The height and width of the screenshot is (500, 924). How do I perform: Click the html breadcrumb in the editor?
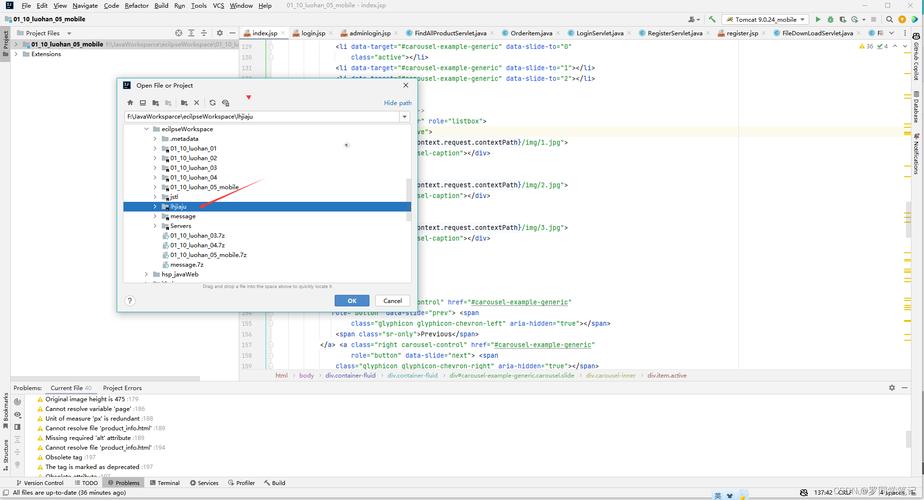pos(282,376)
